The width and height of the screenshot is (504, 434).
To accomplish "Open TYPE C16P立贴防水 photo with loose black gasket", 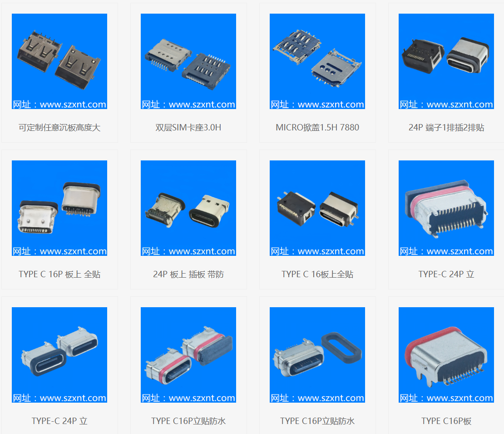I will pyautogui.click(x=317, y=355).
